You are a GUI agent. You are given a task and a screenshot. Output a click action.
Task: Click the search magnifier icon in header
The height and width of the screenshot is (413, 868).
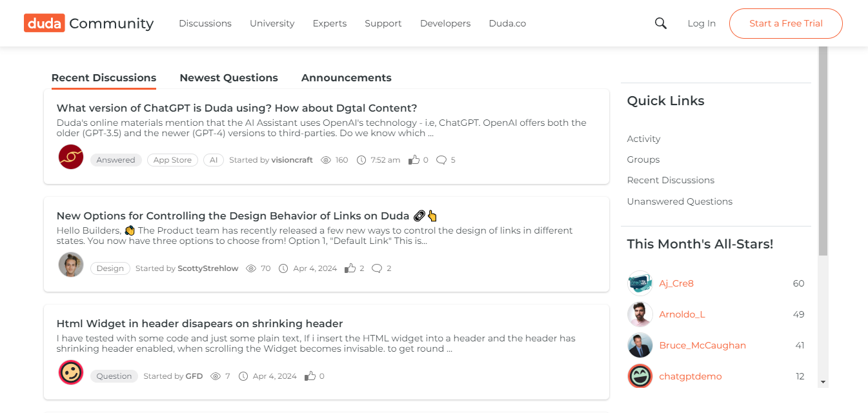point(660,23)
